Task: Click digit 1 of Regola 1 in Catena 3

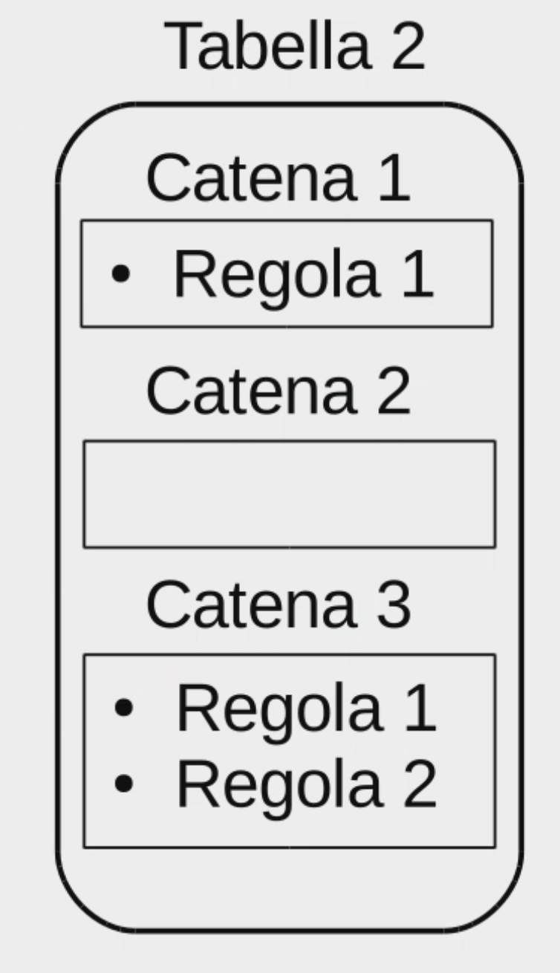Action: pyautogui.click(x=420, y=708)
